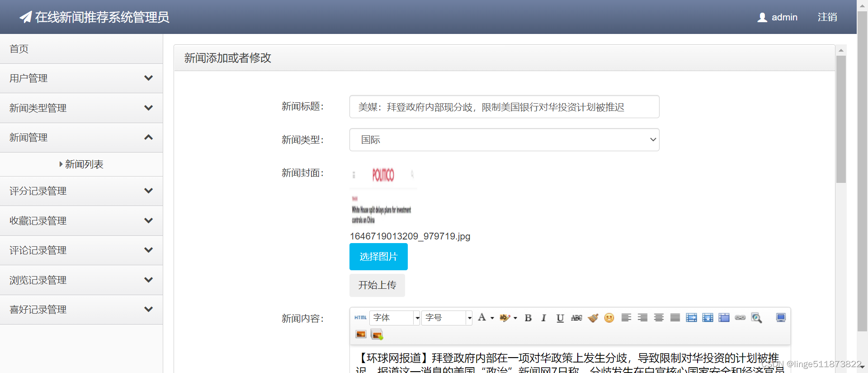This screenshot has height=373, width=868.
Task: Click into the news content editor text
Action: [x=570, y=361]
